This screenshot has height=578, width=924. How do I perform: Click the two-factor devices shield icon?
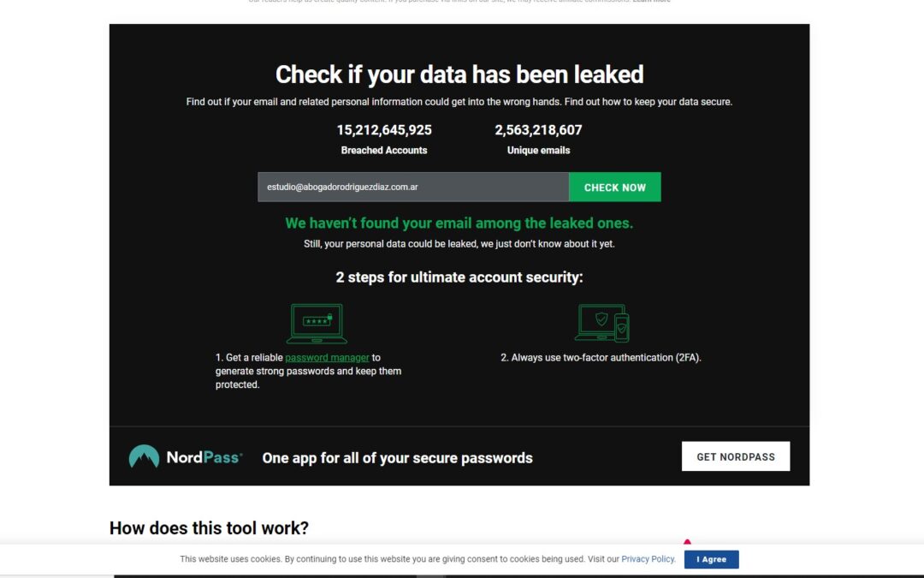tap(603, 323)
